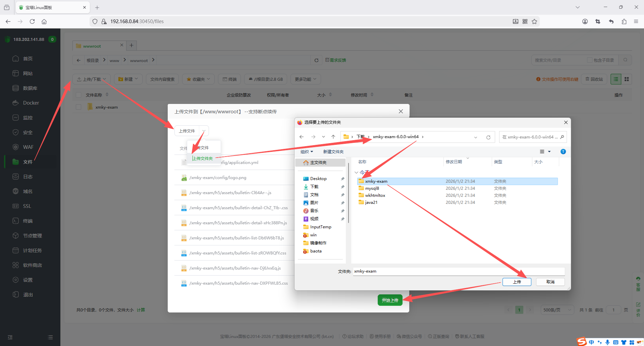Toggle the select-all checkbox in the file header

pos(78,95)
